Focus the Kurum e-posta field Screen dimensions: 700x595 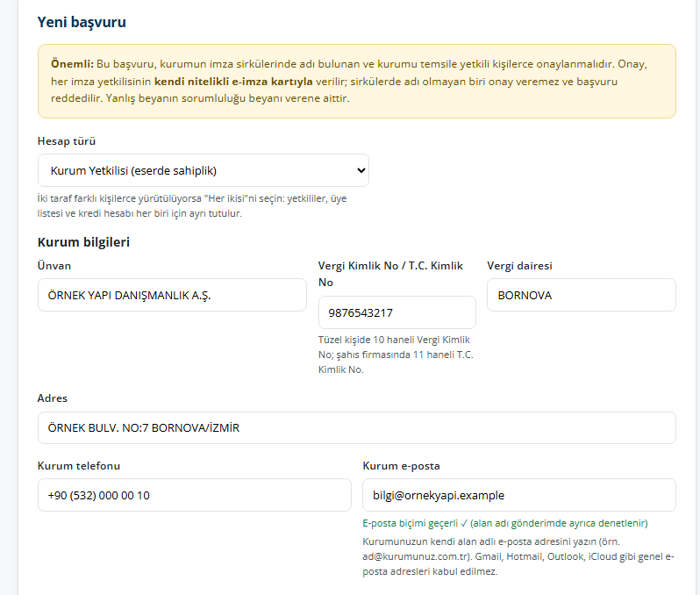point(519,495)
